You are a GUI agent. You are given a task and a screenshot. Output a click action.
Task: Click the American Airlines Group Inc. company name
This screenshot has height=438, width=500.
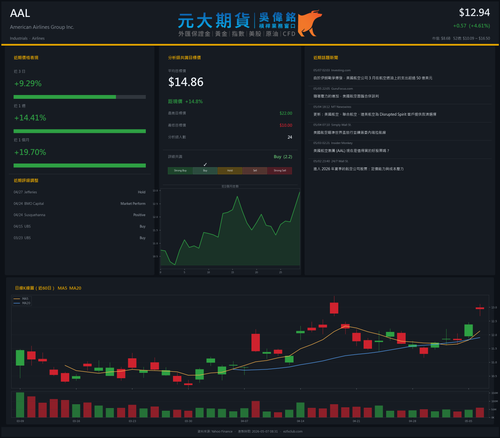pos(42,27)
